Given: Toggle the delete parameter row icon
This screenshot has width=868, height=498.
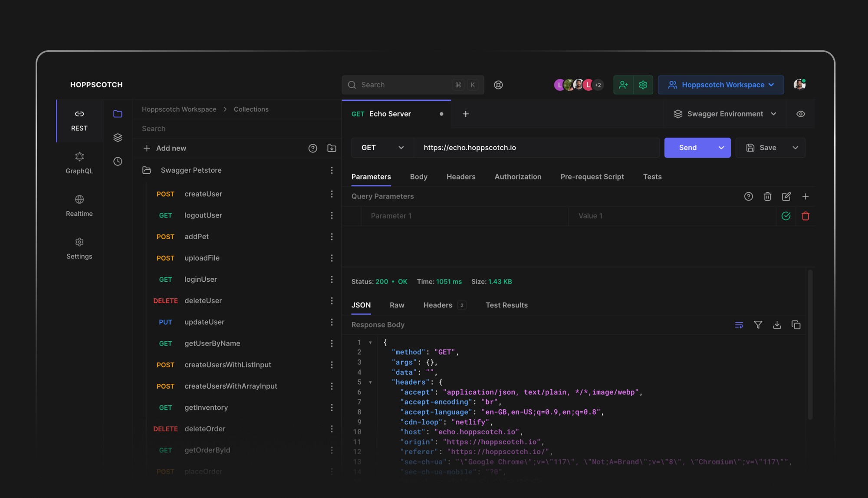Looking at the screenshot, I should (805, 216).
